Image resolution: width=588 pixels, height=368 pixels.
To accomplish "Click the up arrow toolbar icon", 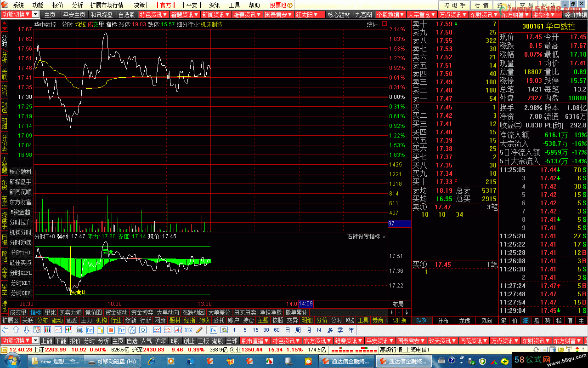I will (x=16, y=330).
